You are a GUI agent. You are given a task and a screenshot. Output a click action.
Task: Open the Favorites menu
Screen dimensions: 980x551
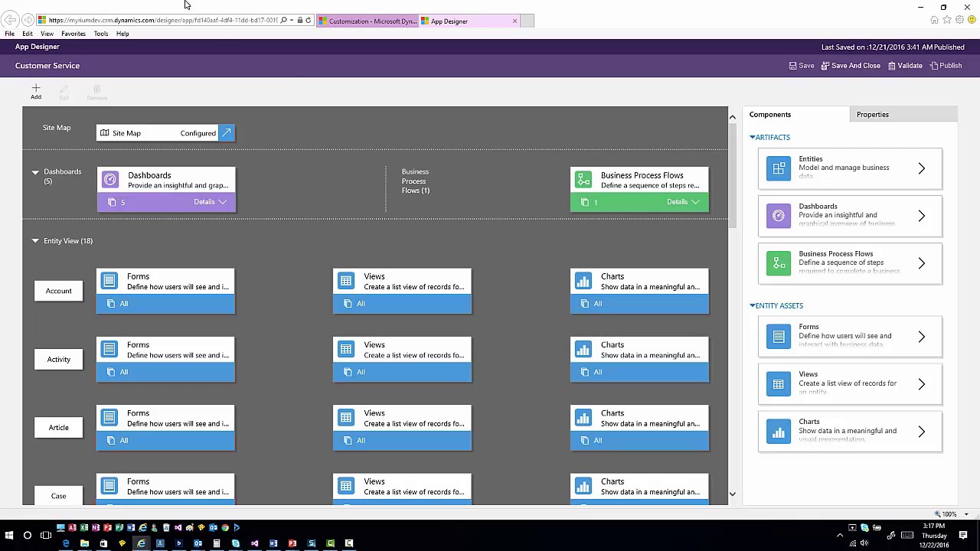point(73,34)
